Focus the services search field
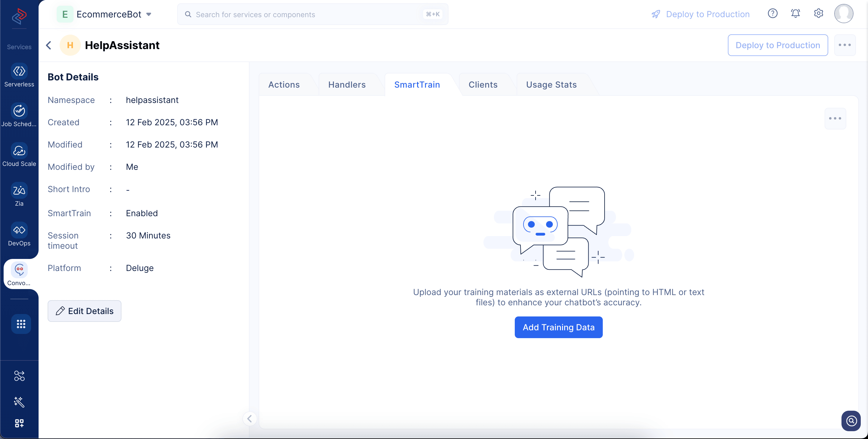The width and height of the screenshot is (868, 439). pyautogui.click(x=308, y=14)
